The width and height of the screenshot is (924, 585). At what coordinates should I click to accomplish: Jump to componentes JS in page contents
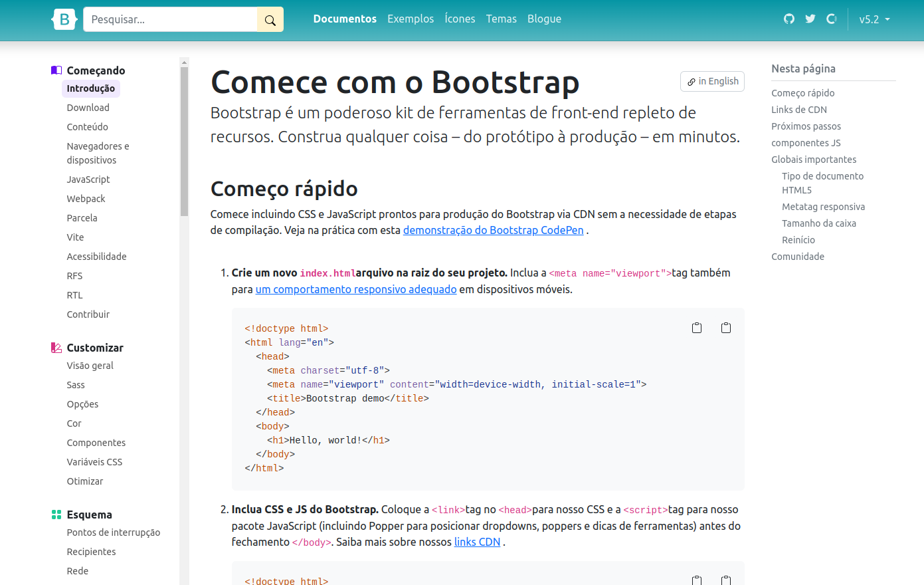pyautogui.click(x=806, y=143)
